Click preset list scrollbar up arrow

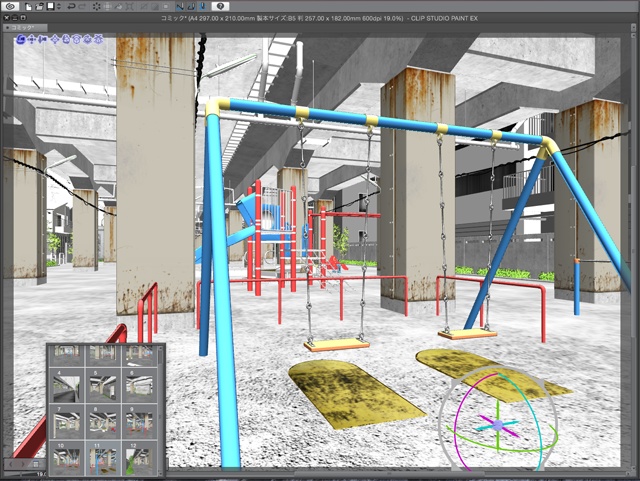160,348
